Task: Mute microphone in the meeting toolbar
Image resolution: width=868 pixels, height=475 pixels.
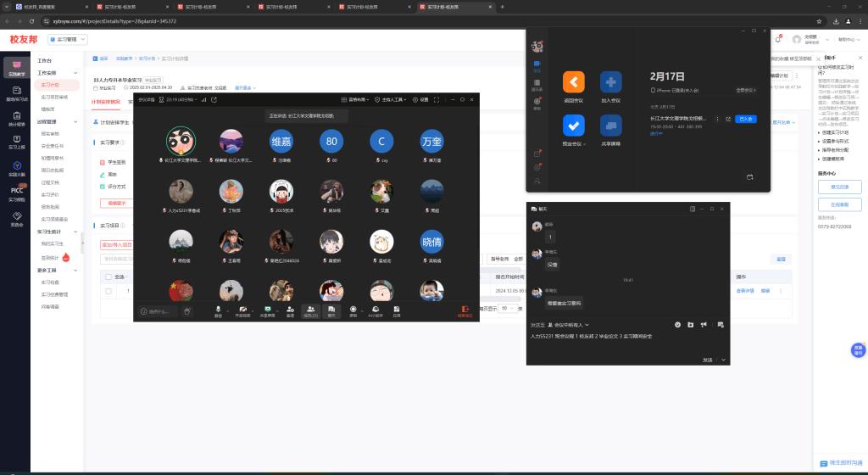Action: coord(218,310)
